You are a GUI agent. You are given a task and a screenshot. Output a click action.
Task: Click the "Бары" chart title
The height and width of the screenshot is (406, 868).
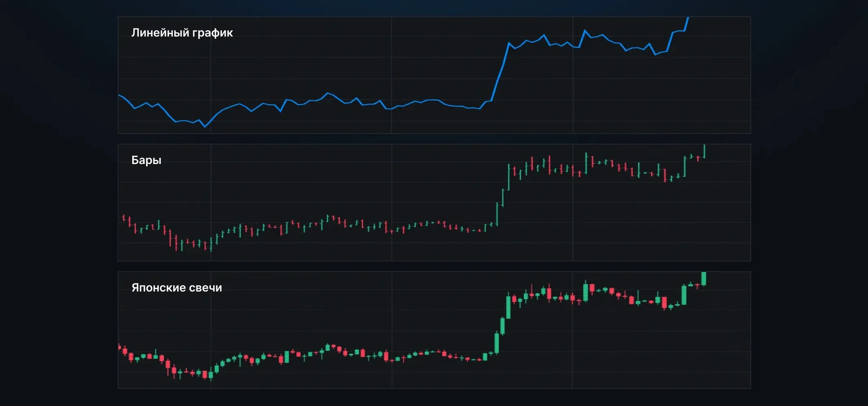(146, 160)
